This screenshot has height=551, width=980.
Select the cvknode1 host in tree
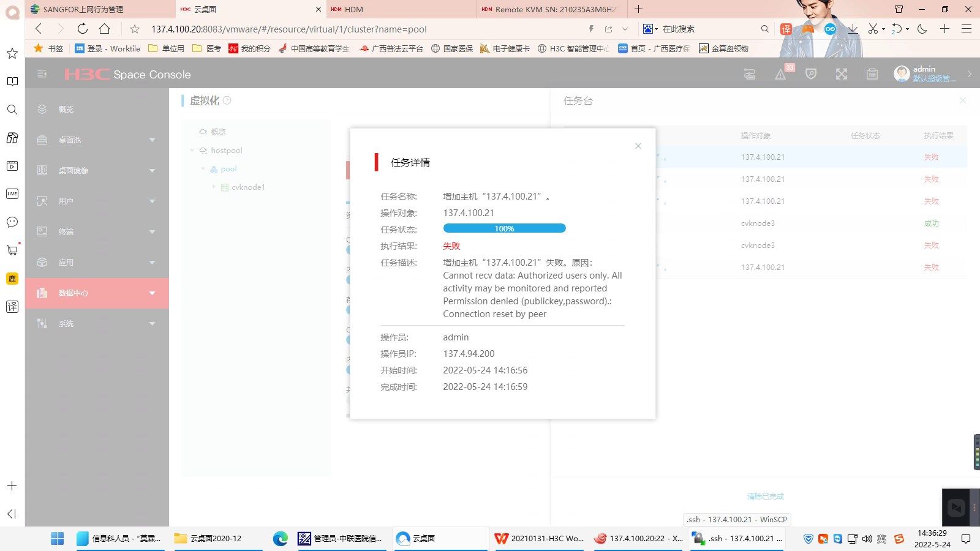248,187
